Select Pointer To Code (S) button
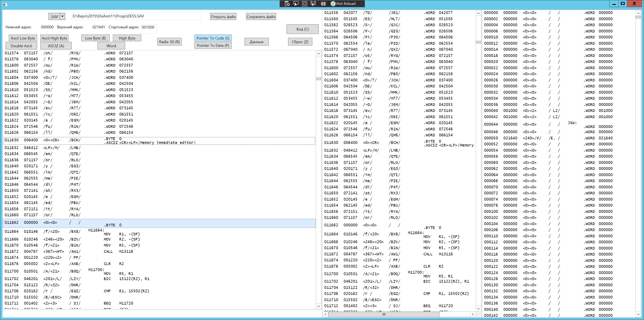This screenshot has height=320, width=644. pyautogui.click(x=213, y=38)
